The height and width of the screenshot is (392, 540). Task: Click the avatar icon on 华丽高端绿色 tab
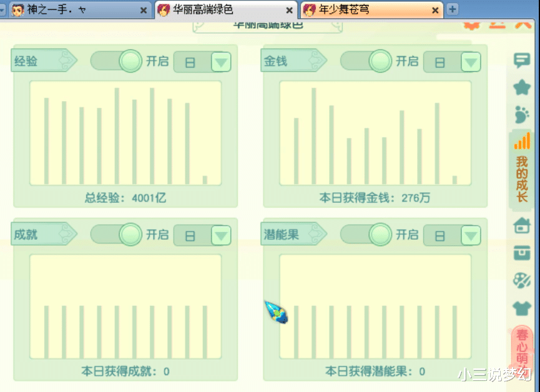click(x=164, y=10)
